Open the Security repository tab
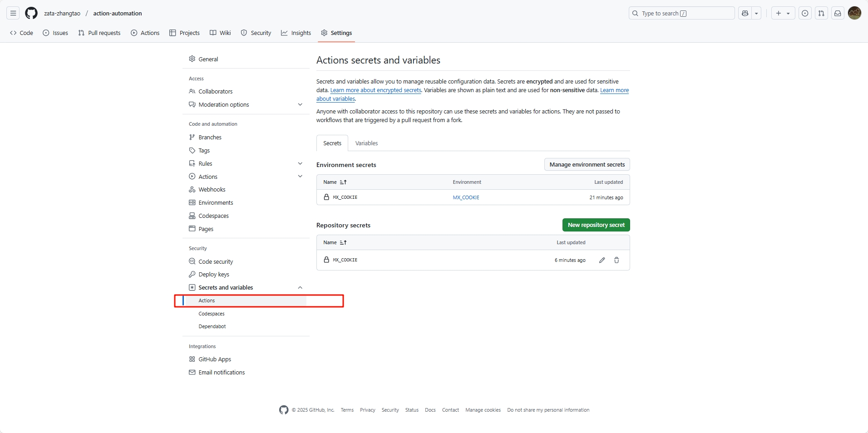This screenshot has width=868, height=433. pos(256,33)
